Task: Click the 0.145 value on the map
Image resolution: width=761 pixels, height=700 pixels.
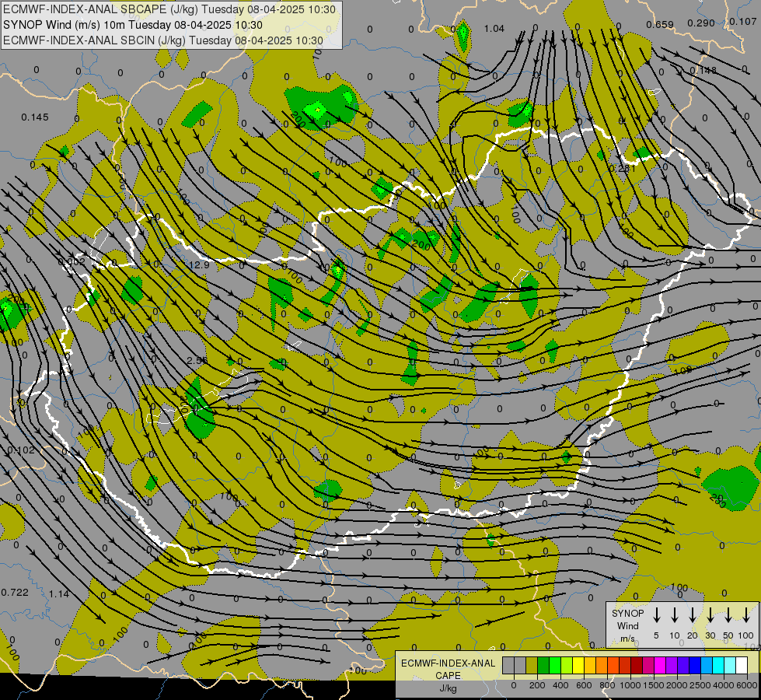Action: click(x=35, y=117)
